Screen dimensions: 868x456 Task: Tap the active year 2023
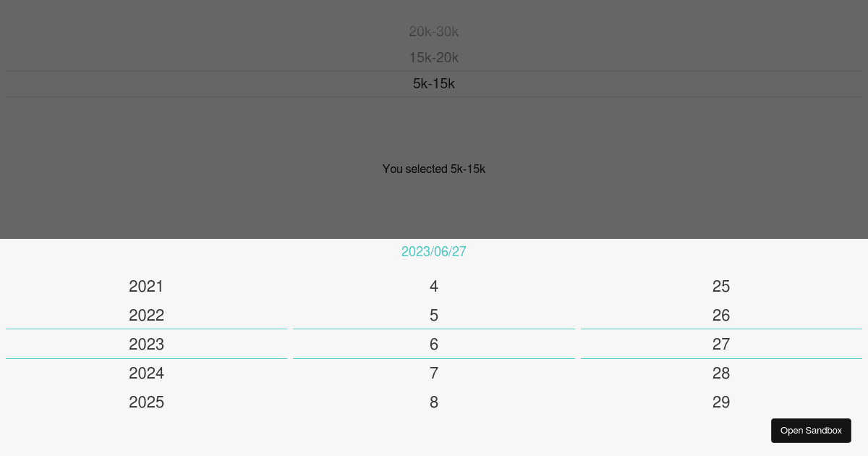click(x=146, y=345)
